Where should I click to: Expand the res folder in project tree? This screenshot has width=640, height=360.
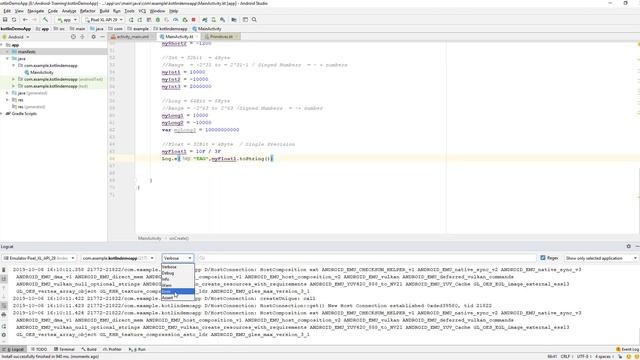pos(7,100)
